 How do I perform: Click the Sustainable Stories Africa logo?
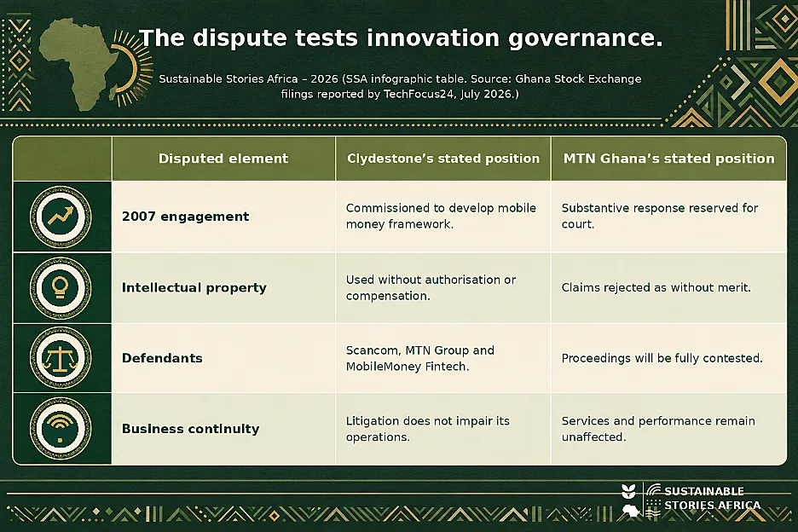pos(691,500)
